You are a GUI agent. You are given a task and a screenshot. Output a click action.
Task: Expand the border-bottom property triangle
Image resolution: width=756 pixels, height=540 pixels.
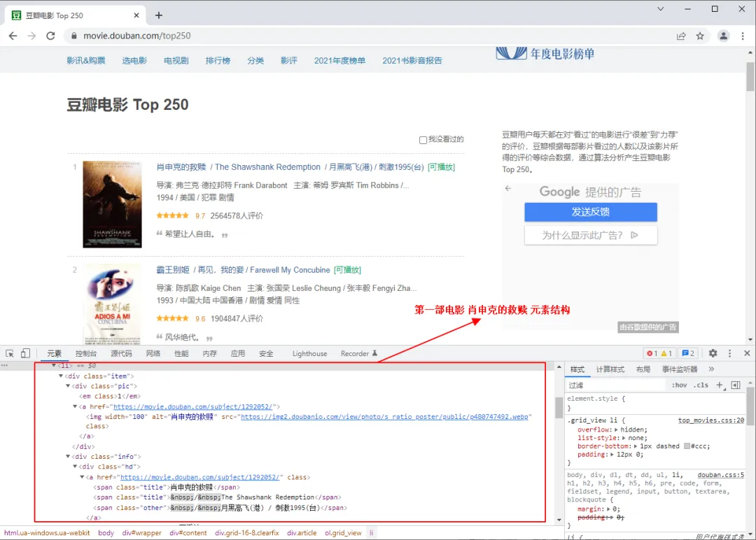(x=636, y=446)
